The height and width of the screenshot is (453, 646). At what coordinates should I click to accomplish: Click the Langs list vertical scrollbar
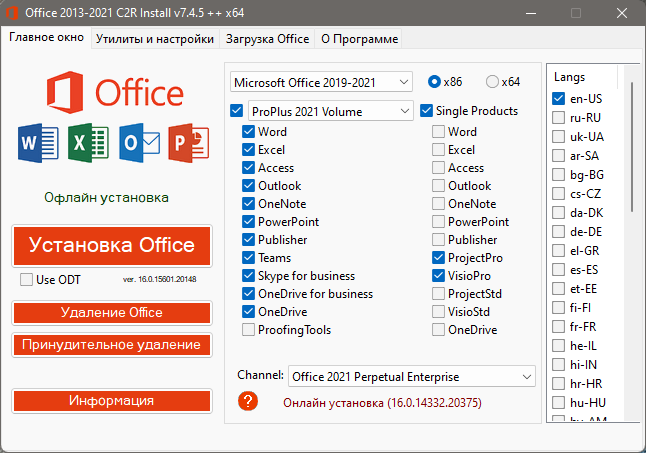point(632,150)
